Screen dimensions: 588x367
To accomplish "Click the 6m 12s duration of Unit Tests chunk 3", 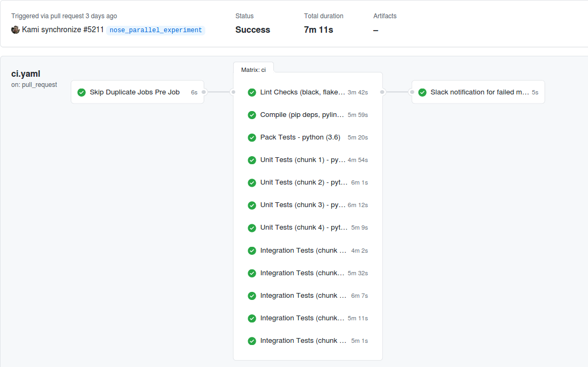I will click(x=358, y=205).
